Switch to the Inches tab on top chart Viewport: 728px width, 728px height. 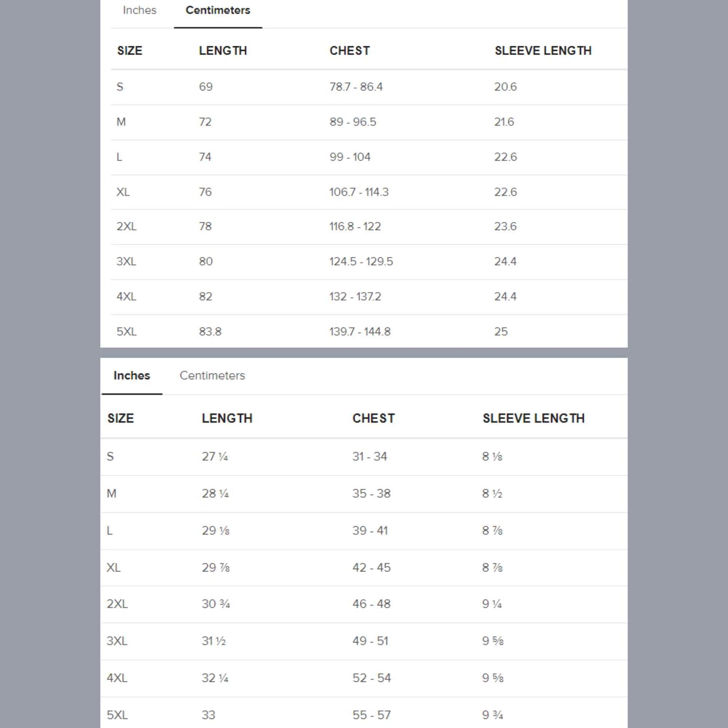(x=139, y=10)
